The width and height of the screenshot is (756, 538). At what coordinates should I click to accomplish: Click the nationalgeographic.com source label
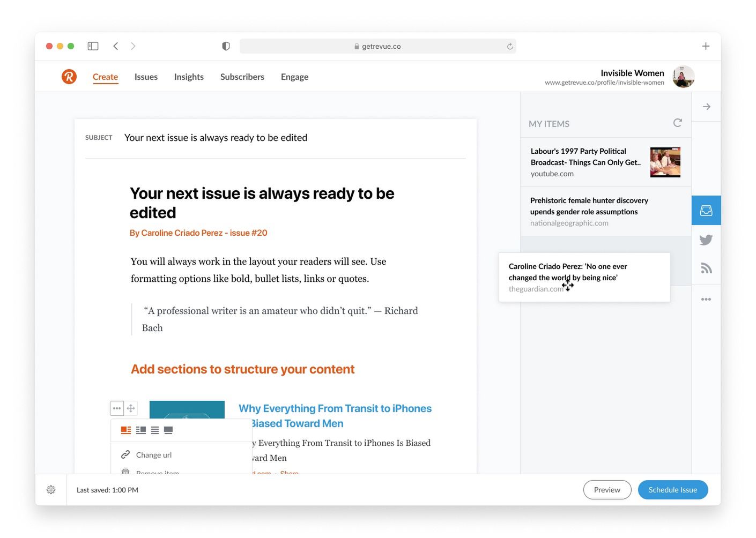569,223
